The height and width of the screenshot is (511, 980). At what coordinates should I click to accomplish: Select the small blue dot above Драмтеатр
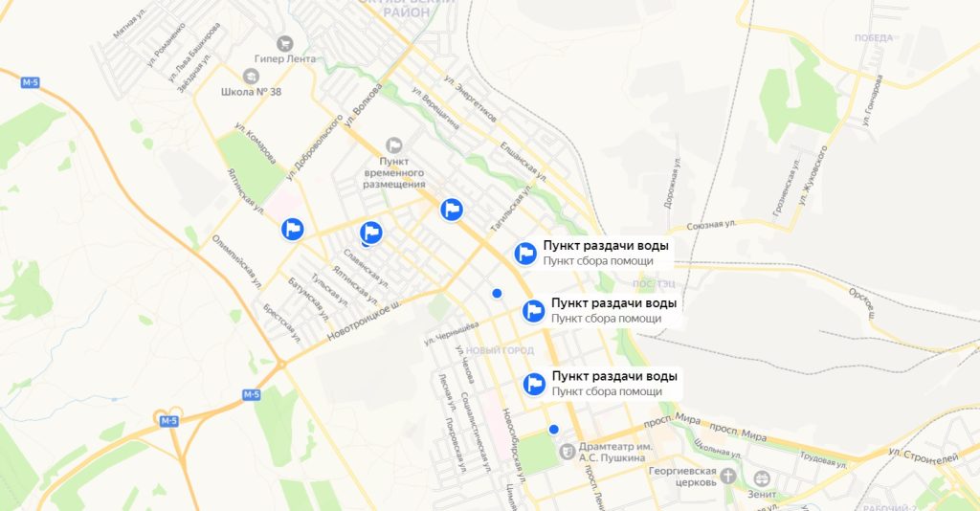click(x=553, y=429)
